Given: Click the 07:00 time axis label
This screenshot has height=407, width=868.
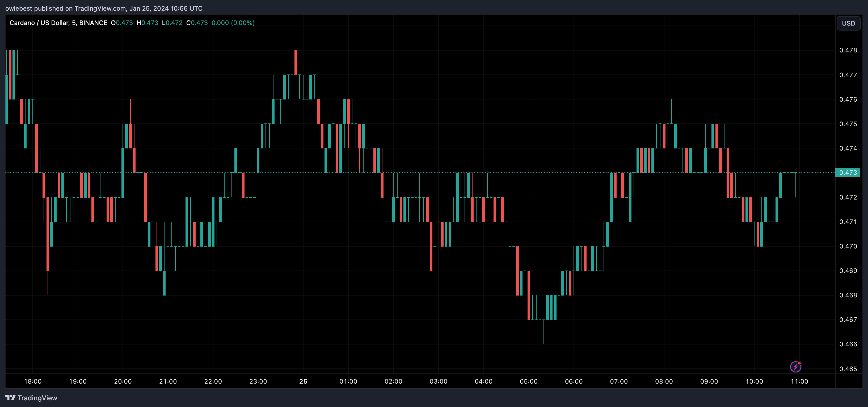Looking at the screenshot, I should point(619,381).
